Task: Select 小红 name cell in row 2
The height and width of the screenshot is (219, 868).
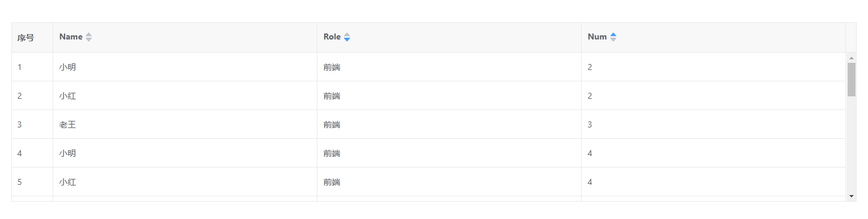Action: (185, 96)
